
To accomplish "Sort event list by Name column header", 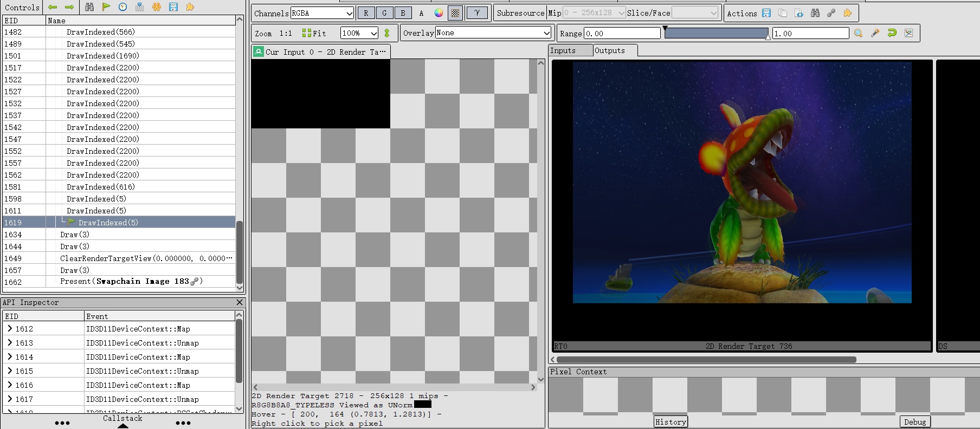I will (x=140, y=21).
